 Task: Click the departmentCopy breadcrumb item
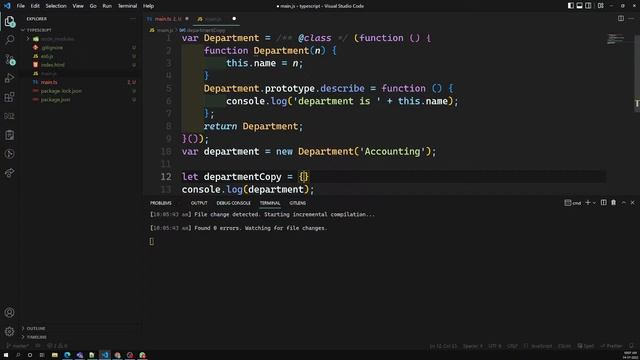tap(202, 30)
